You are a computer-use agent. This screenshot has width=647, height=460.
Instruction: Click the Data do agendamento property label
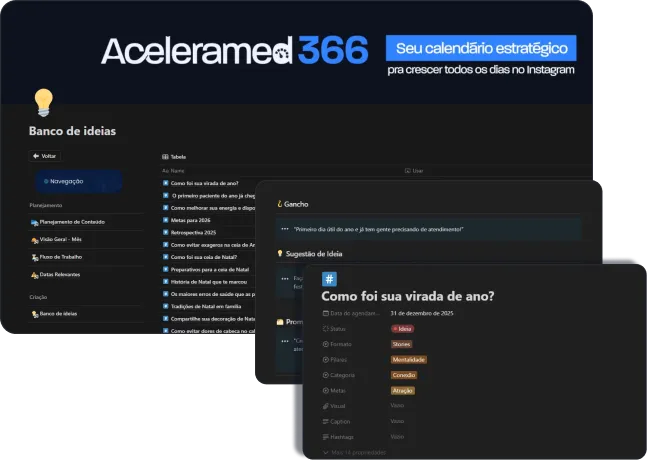tap(351, 314)
